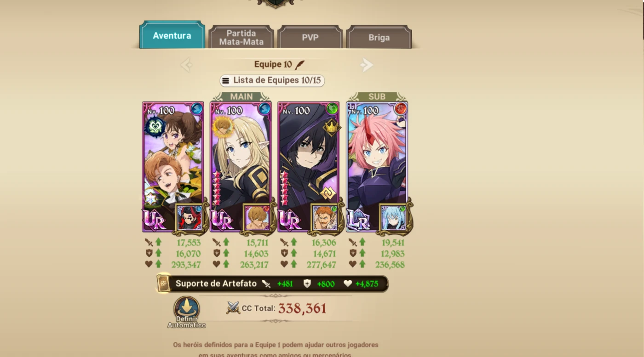Select the orange-haired mustached associate icon

click(x=325, y=218)
